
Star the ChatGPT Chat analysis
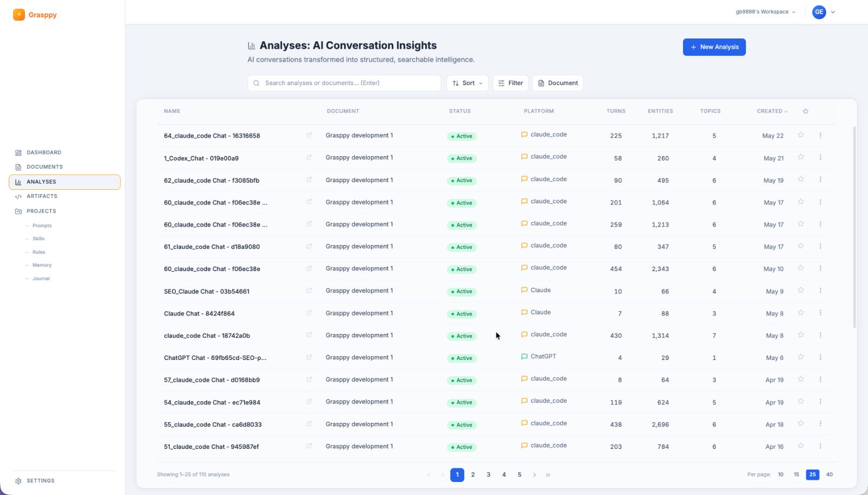pos(801,357)
